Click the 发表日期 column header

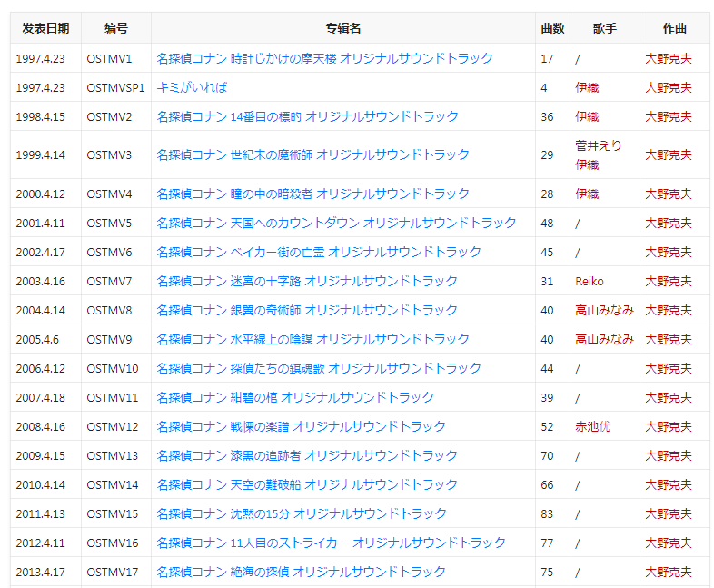click(x=45, y=28)
